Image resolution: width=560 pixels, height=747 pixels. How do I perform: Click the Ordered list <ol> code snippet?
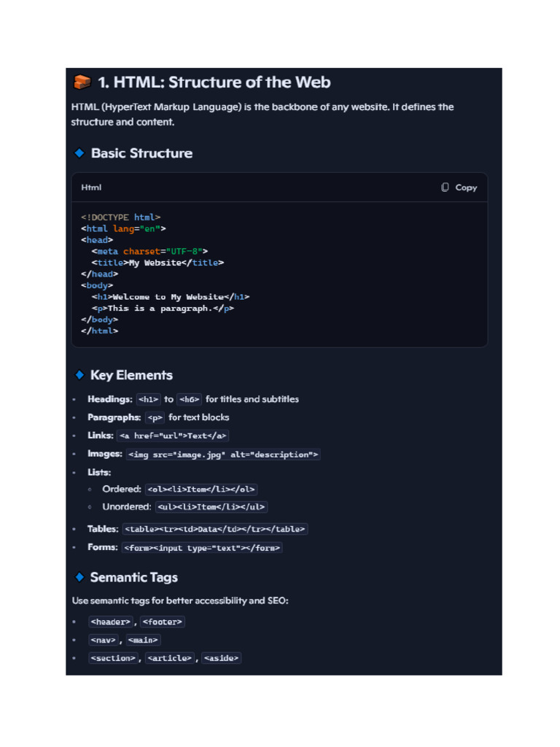click(201, 489)
